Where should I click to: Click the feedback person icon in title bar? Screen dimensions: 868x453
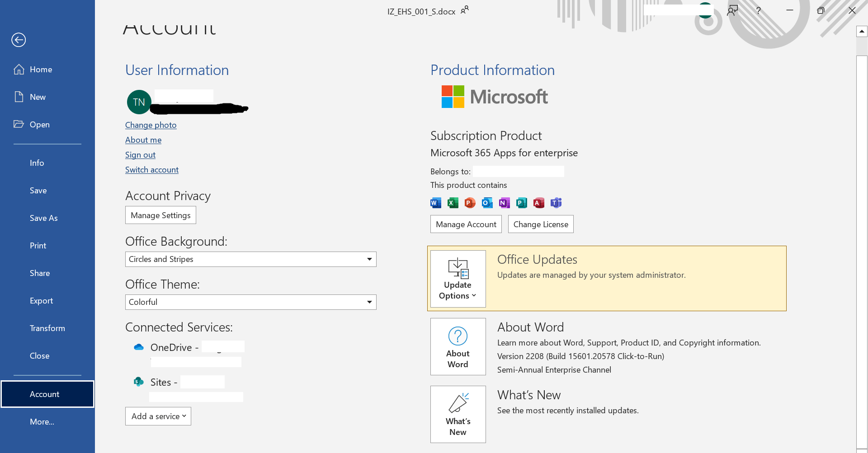click(732, 10)
